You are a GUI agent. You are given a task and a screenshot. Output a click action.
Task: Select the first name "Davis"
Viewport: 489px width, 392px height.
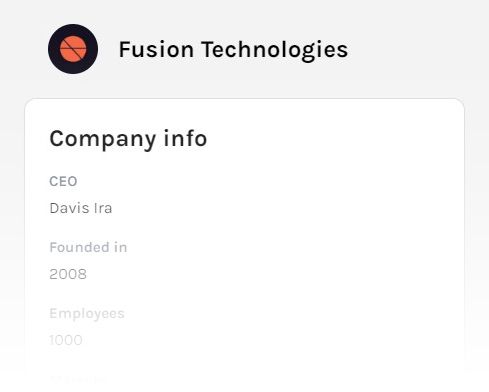(x=69, y=208)
